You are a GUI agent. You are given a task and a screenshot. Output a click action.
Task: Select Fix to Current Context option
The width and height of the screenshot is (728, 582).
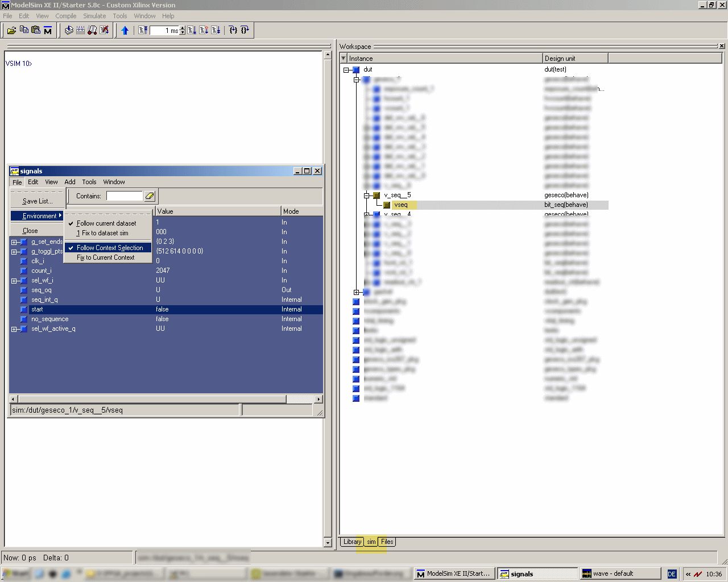tap(106, 257)
